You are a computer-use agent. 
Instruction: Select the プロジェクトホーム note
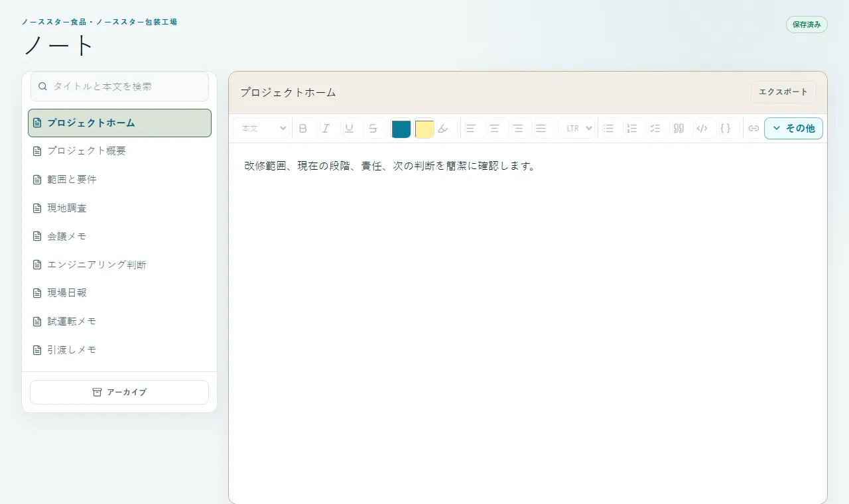pos(119,123)
